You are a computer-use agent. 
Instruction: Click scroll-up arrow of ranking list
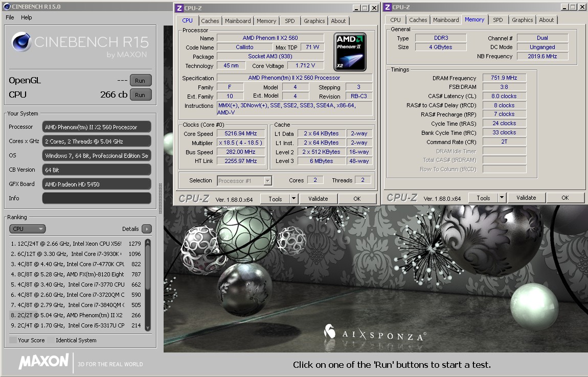148,242
